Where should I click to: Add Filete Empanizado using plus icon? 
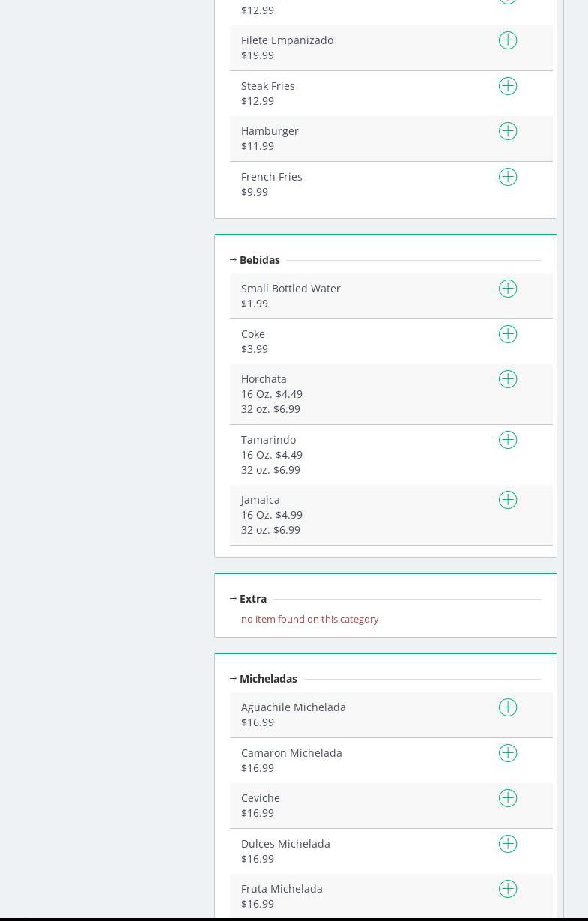pos(508,40)
